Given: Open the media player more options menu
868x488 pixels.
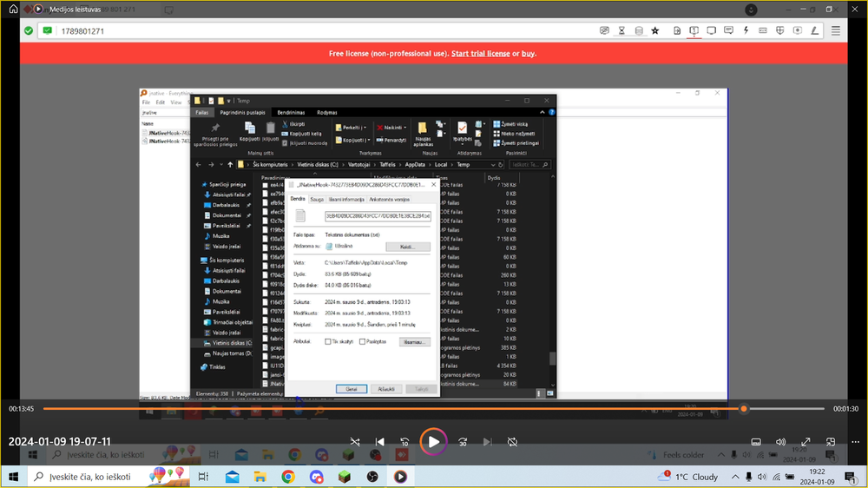Looking at the screenshot, I should click(x=855, y=442).
